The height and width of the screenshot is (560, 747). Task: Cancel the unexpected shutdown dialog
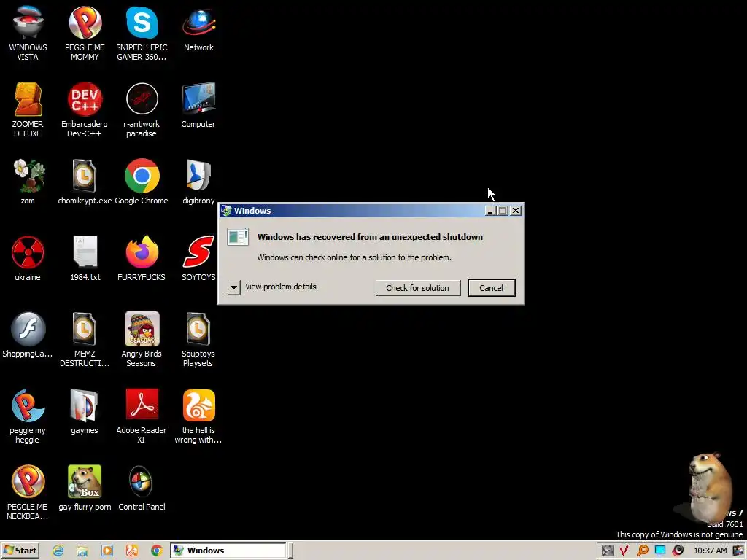(x=492, y=287)
